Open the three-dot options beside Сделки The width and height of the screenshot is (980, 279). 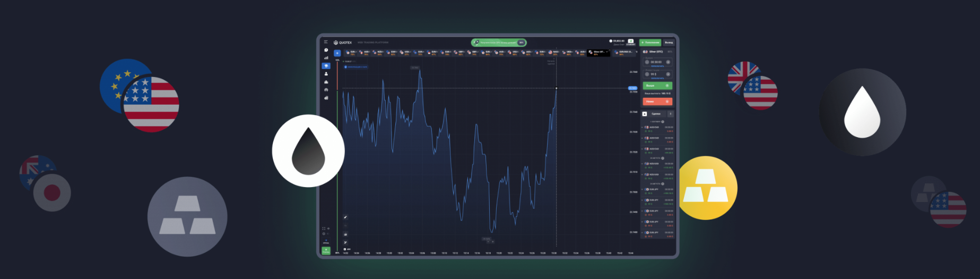point(671,114)
